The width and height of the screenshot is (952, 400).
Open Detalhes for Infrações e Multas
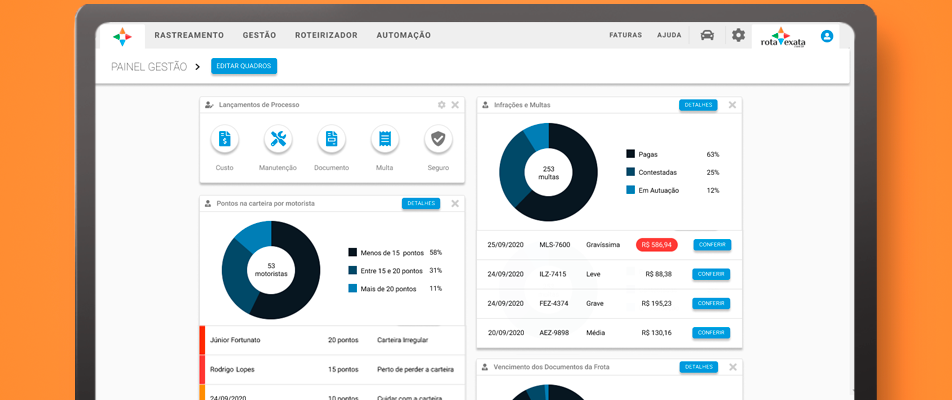tap(698, 105)
